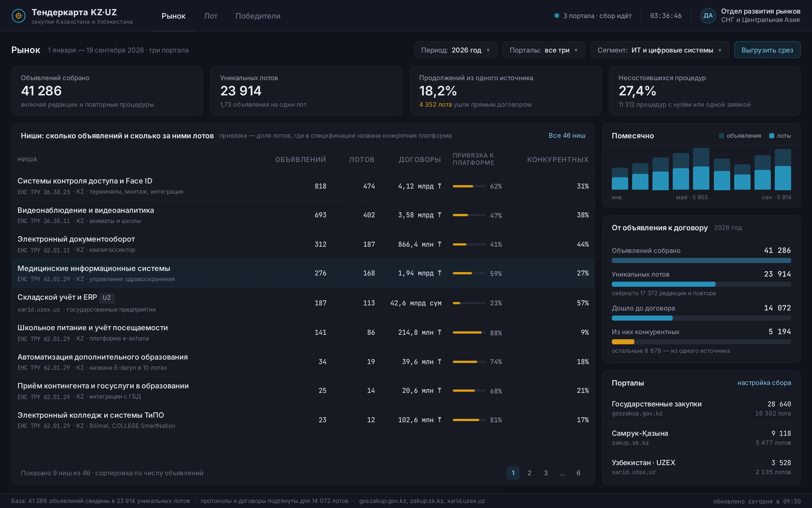This screenshot has width=812, height=508.
Task: Open the Видеонаблюдение и видеоаналитика row
Action: tap(303, 215)
